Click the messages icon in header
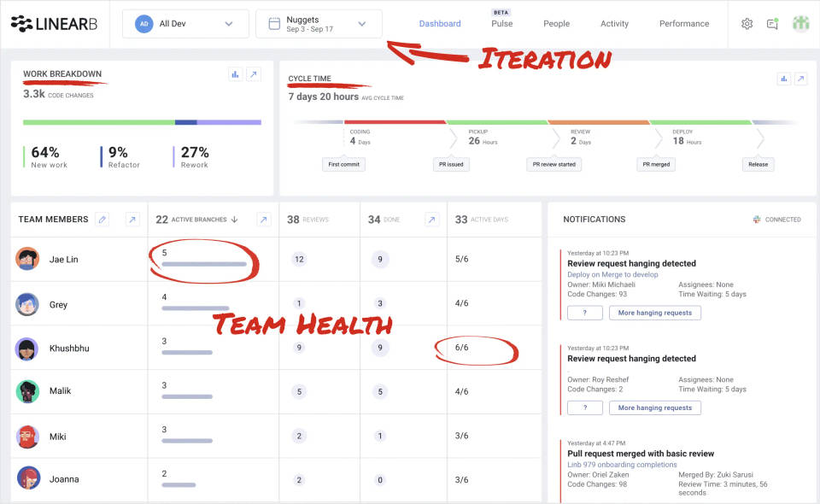 click(772, 24)
